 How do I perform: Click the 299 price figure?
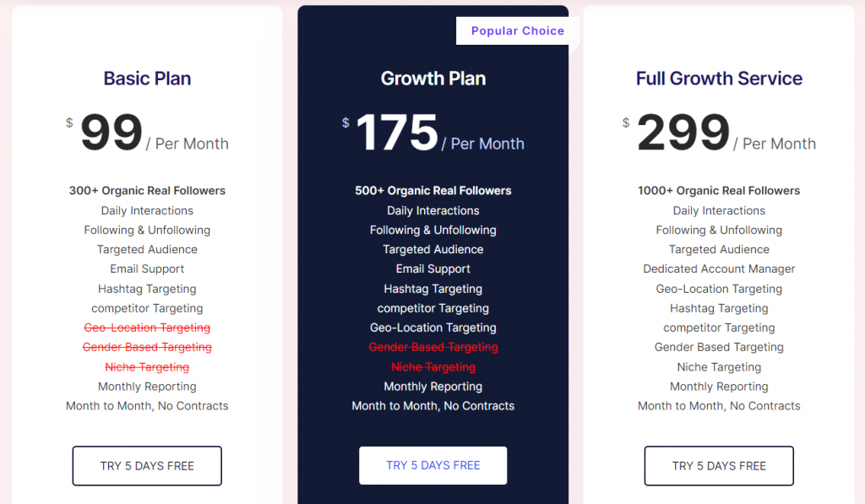[x=683, y=133]
